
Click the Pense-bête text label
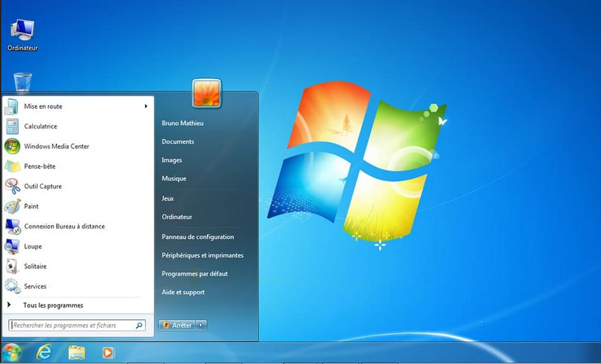40,167
